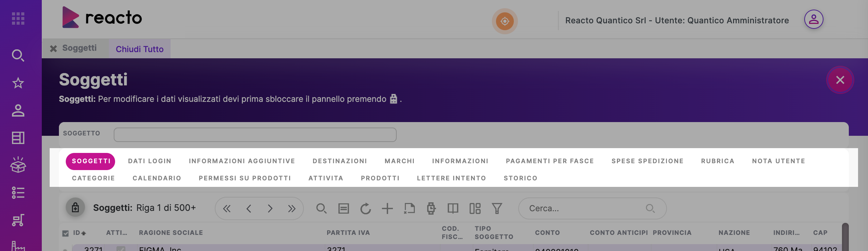Unlock the panel with the padlock button
The image size is (868, 251).
click(75, 207)
